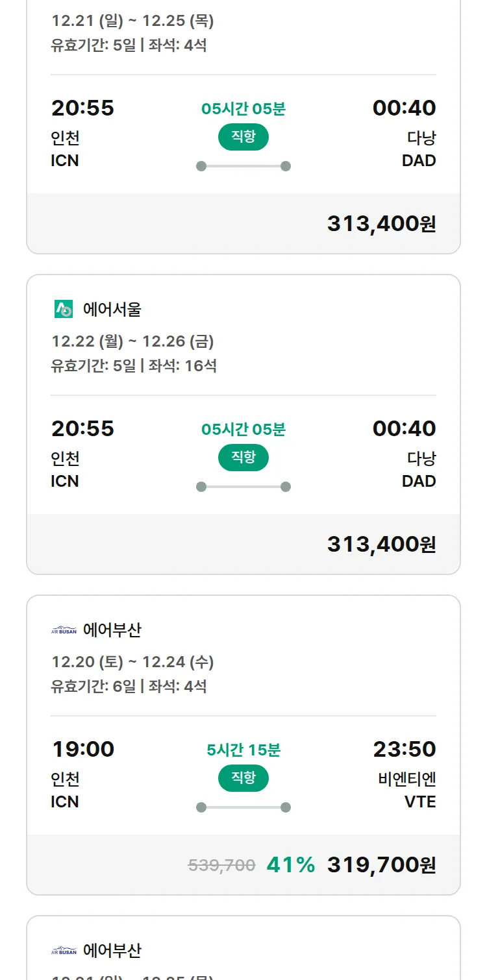Screen dimensions: 487x980
Task: Click the route line under the 5시간 15분 duration
Action: pyautogui.click(x=243, y=807)
